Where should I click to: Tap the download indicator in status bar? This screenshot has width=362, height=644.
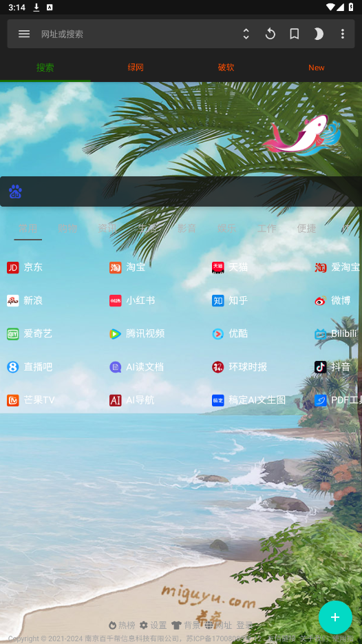tap(36, 7)
